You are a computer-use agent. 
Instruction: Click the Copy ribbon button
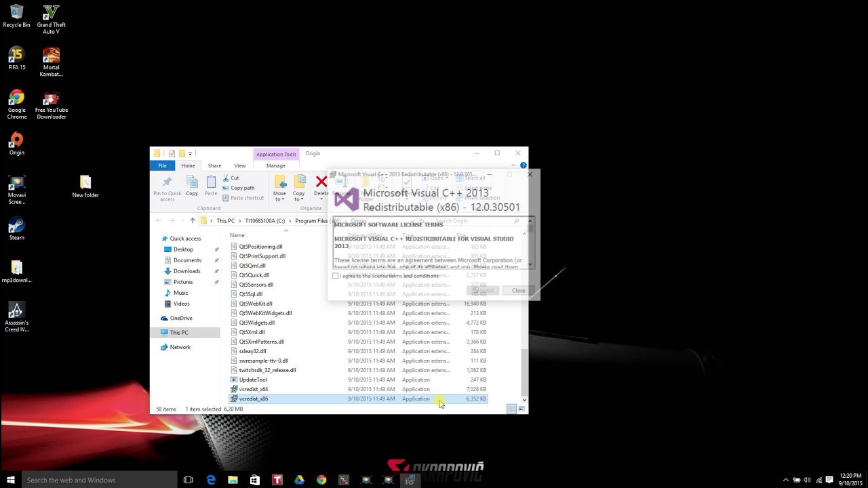pos(192,186)
